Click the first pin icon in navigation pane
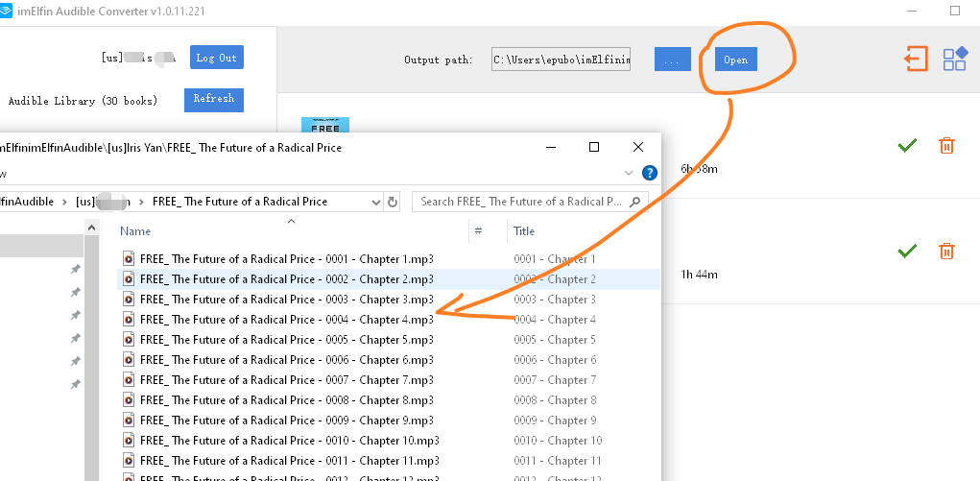 pos(75,269)
